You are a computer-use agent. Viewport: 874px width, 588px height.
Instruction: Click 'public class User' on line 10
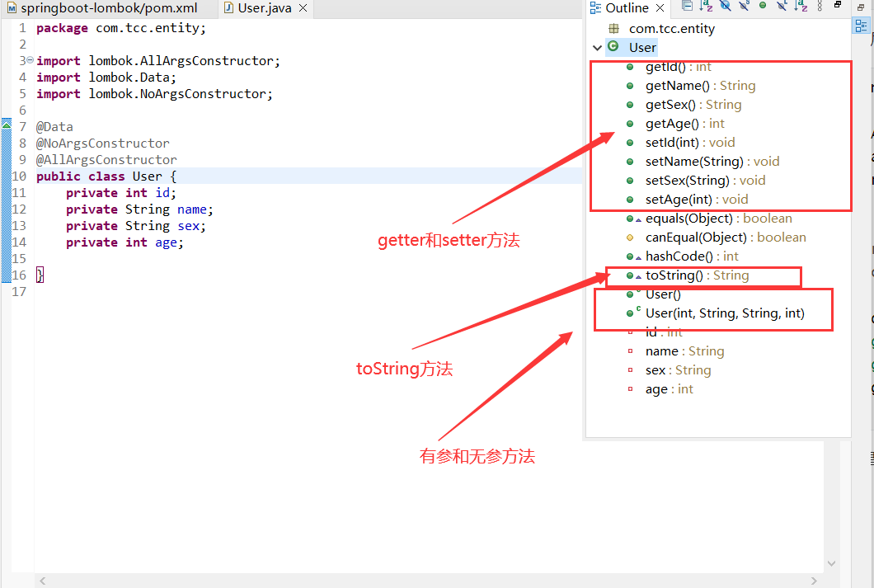(99, 176)
